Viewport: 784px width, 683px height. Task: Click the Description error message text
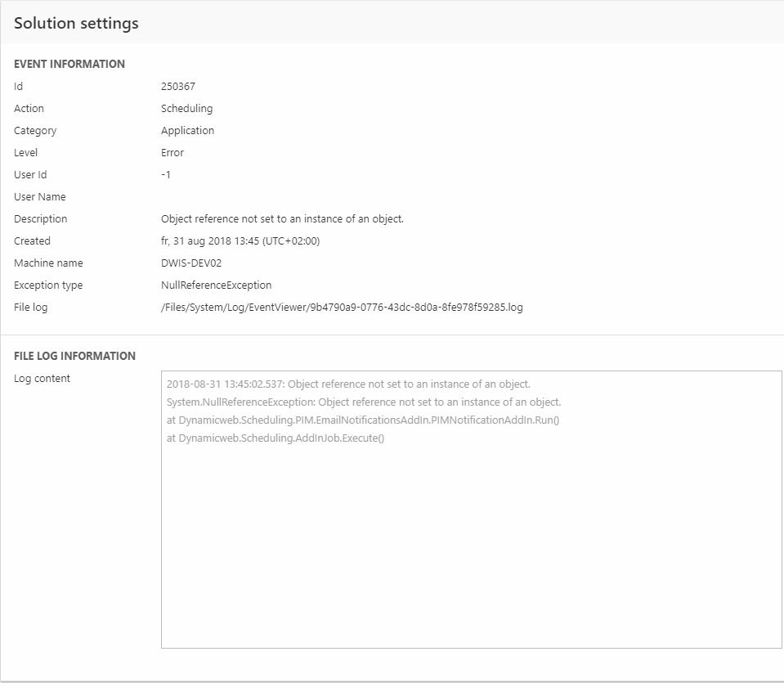pyautogui.click(x=282, y=219)
